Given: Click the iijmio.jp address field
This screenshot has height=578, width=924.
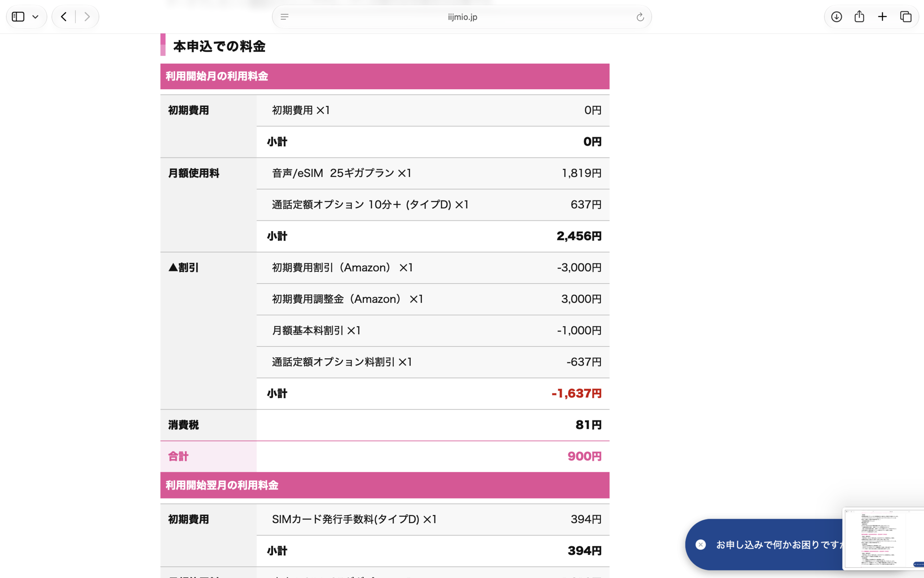Looking at the screenshot, I should point(462,17).
